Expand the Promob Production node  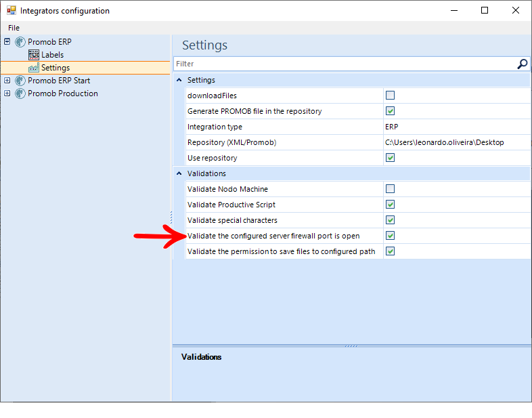[7, 93]
